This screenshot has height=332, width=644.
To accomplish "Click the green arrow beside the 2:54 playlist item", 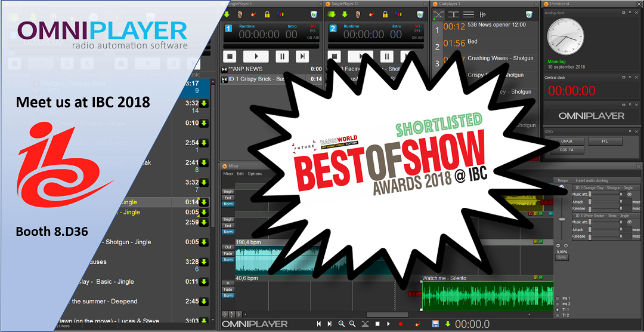I will 204,143.
